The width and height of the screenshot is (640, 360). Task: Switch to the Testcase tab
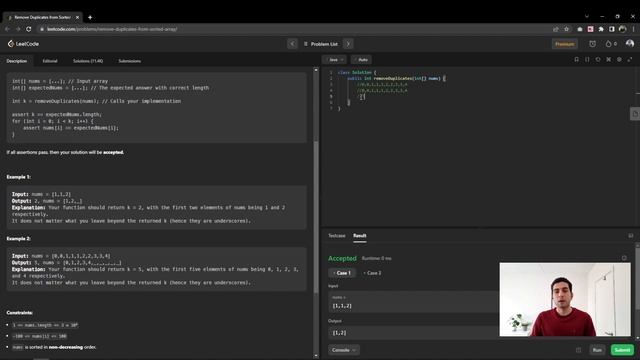[x=337, y=236]
